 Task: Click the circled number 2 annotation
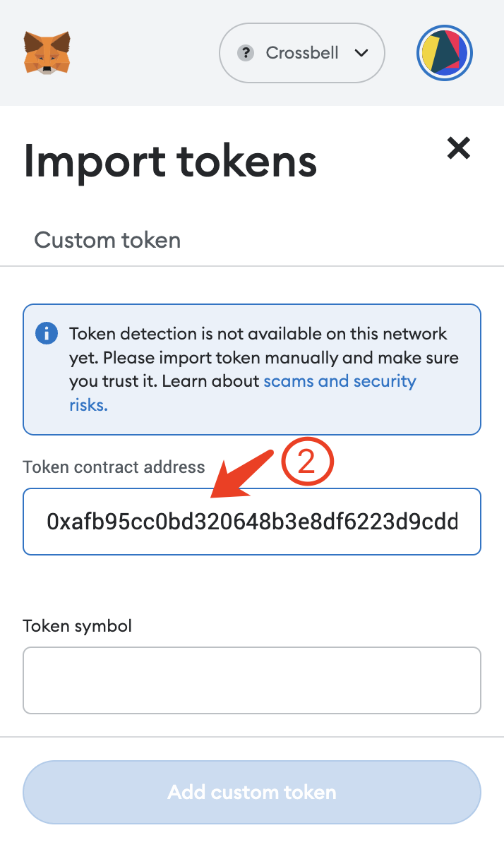coord(306,462)
